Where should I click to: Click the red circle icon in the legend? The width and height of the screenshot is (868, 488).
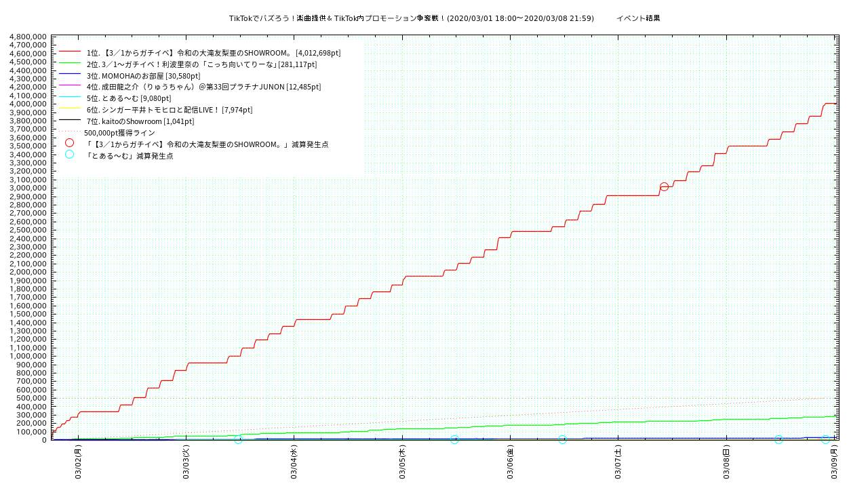tap(69, 143)
